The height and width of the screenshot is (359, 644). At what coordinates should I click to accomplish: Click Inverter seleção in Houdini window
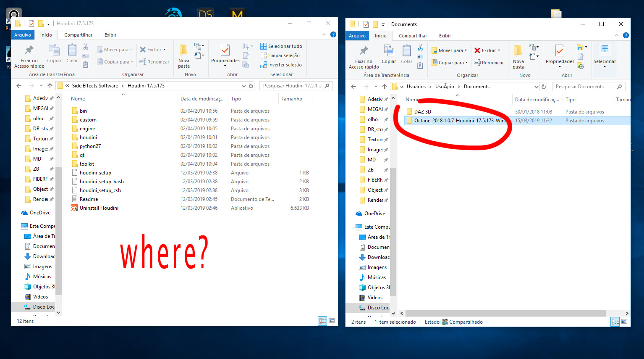pos(281,65)
